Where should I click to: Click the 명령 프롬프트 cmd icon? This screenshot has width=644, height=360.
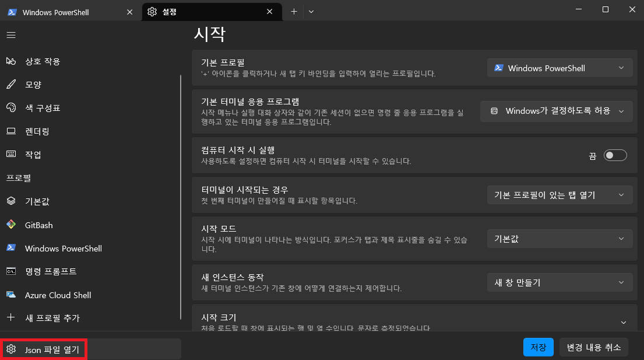coord(11,271)
